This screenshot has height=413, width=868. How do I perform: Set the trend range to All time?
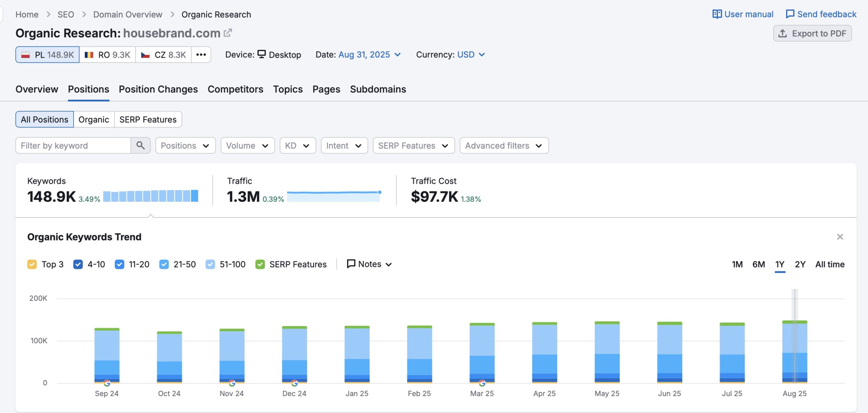(830, 264)
